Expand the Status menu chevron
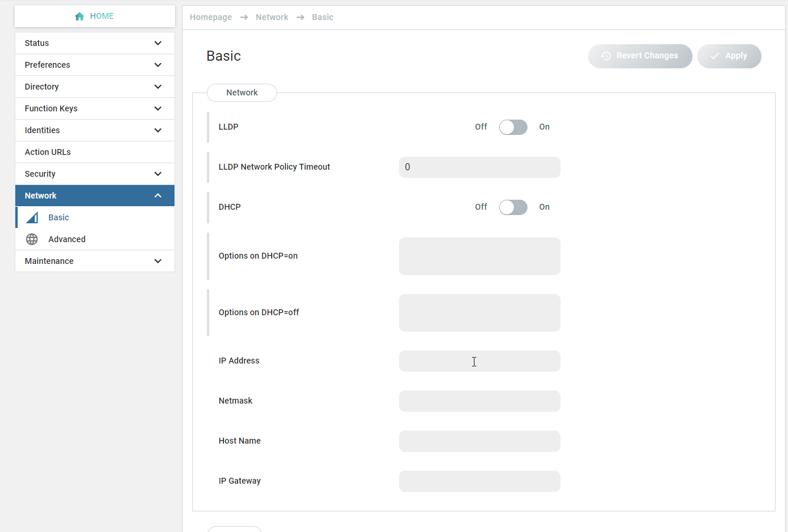788x532 pixels. coord(158,43)
